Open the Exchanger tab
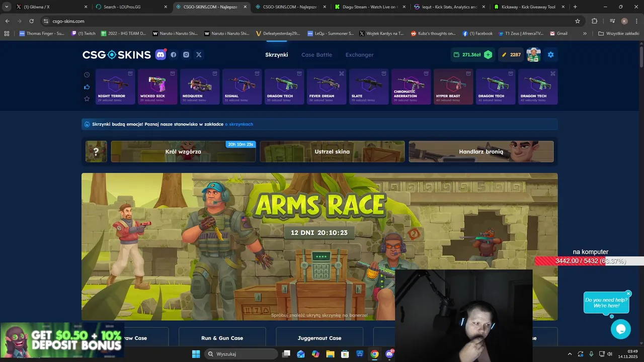 click(359, 55)
